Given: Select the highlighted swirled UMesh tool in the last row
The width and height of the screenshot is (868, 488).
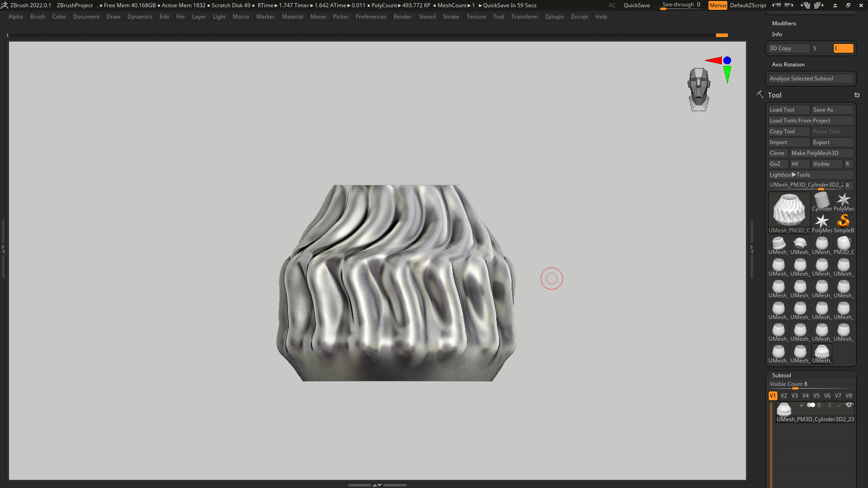Looking at the screenshot, I should [x=822, y=354].
